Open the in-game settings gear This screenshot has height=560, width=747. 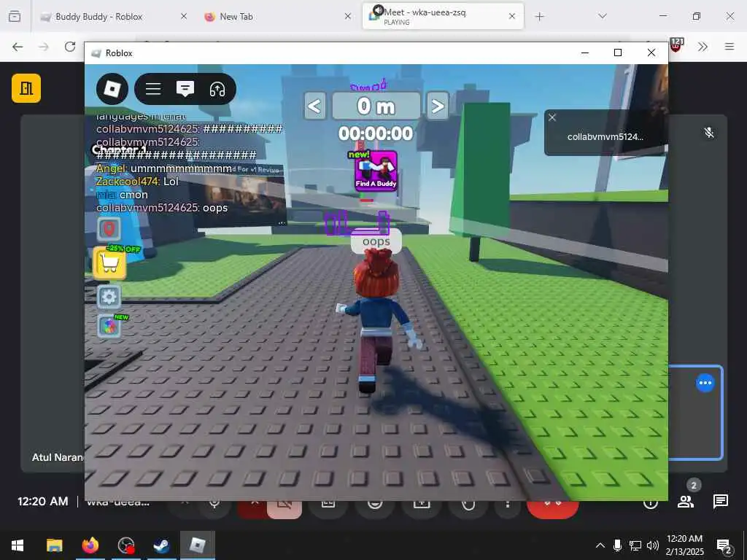pos(109,297)
